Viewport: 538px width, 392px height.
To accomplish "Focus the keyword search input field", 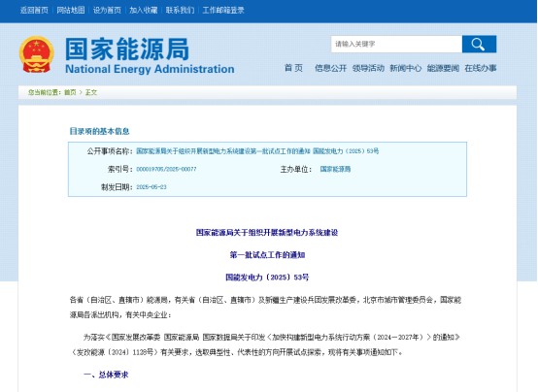I will [x=396, y=44].
